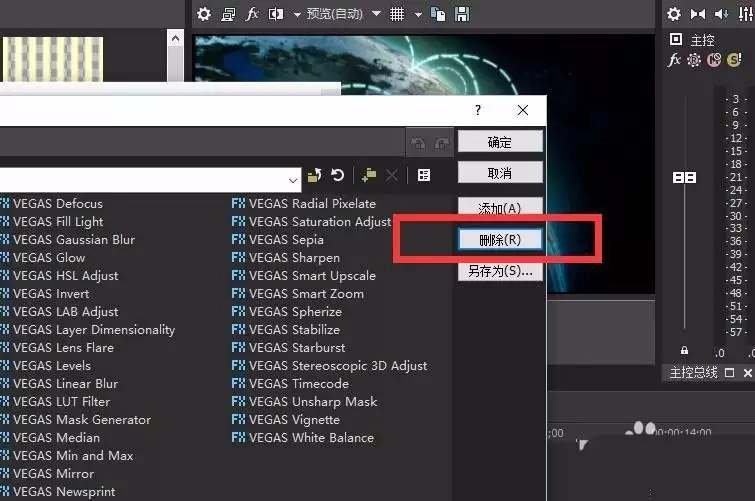Toggle preview on external monitor icon
Screen dimensions: 755x501
[228, 14]
